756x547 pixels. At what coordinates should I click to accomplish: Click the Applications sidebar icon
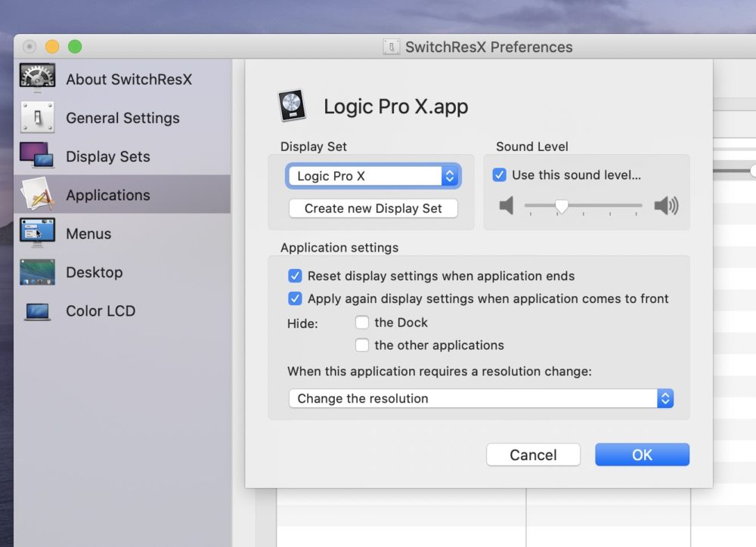pos(37,193)
